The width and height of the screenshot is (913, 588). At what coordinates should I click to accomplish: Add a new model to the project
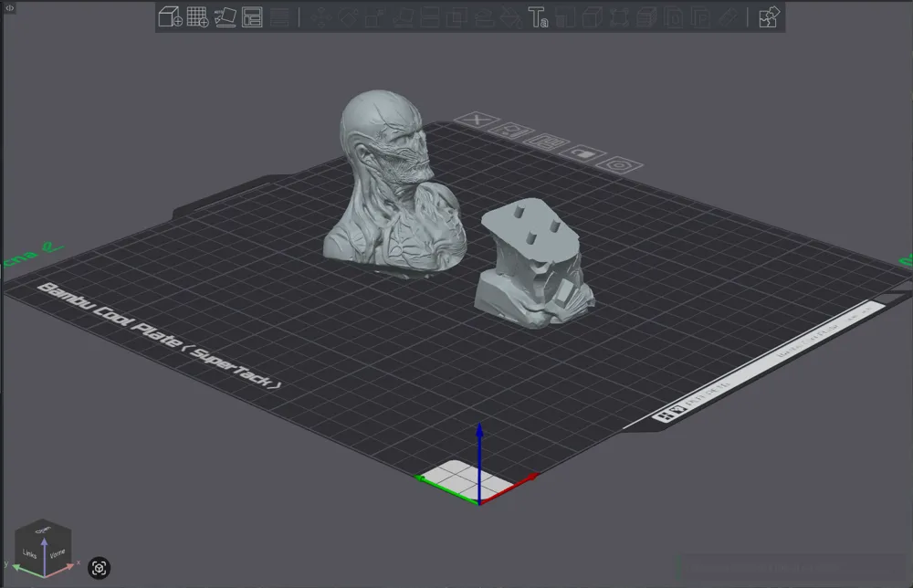coord(168,16)
